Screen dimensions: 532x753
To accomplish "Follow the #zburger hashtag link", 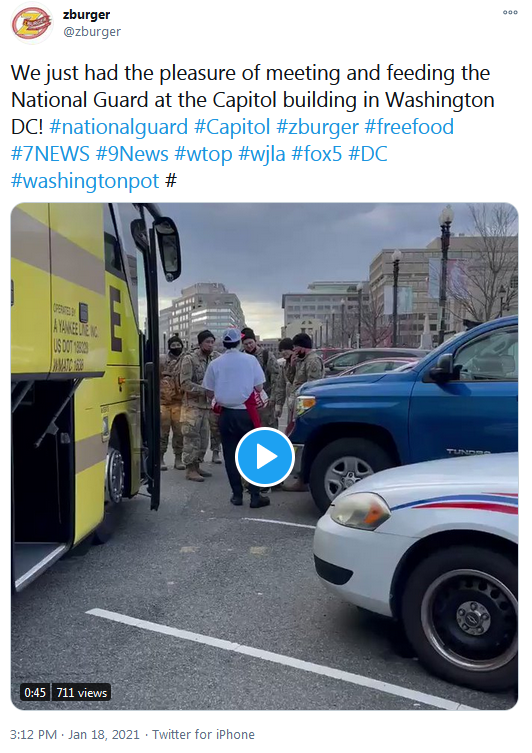I will [x=317, y=127].
